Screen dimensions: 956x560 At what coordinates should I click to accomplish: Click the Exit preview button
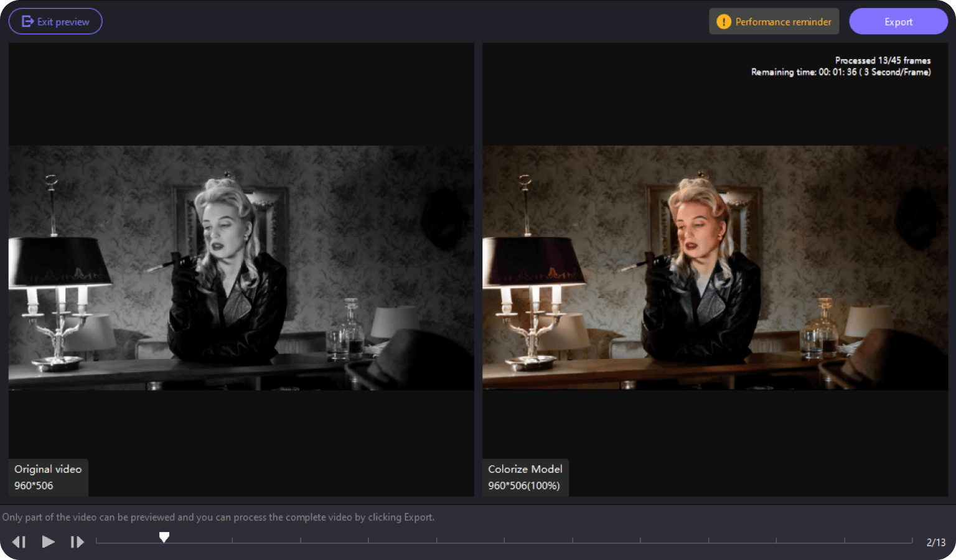(55, 22)
